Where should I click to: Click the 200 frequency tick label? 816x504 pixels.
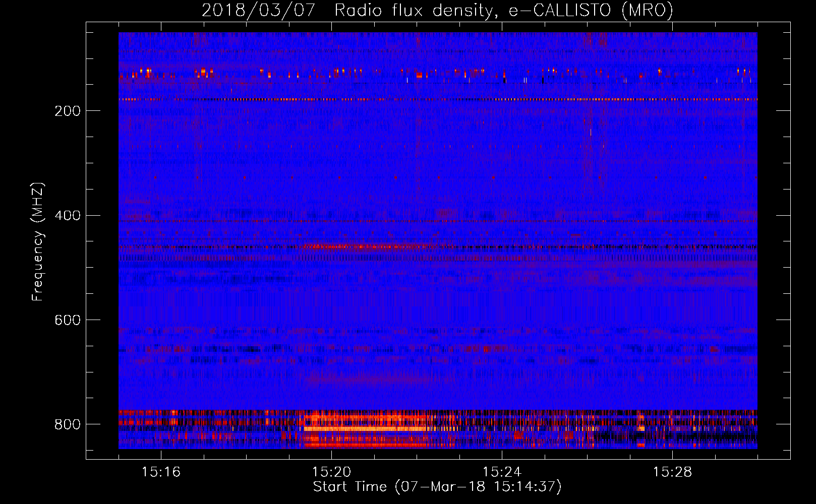click(68, 111)
